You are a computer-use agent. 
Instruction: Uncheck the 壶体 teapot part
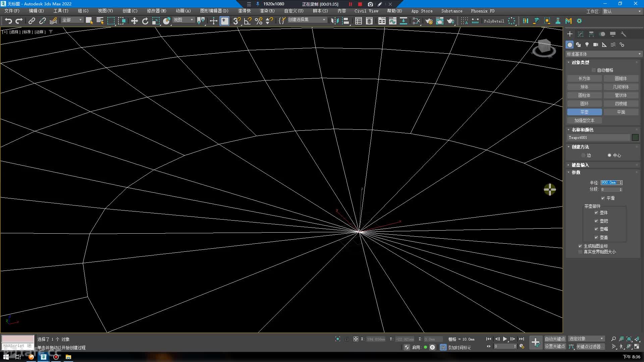(x=596, y=213)
